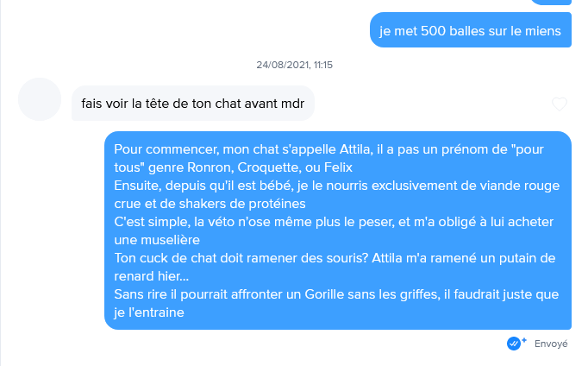Like the "fais voir la tête" message with the heart
Screen dimensions: 588x366
(x=560, y=104)
